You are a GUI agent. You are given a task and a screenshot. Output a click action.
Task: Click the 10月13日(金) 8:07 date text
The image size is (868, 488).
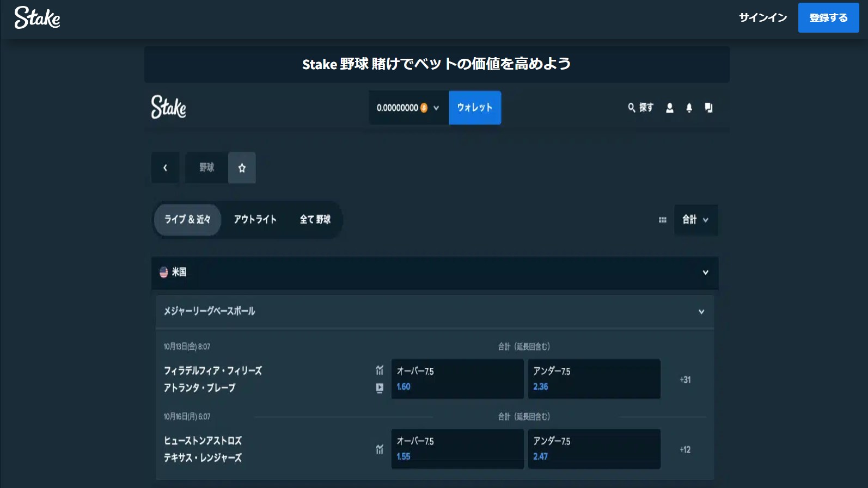point(187,347)
